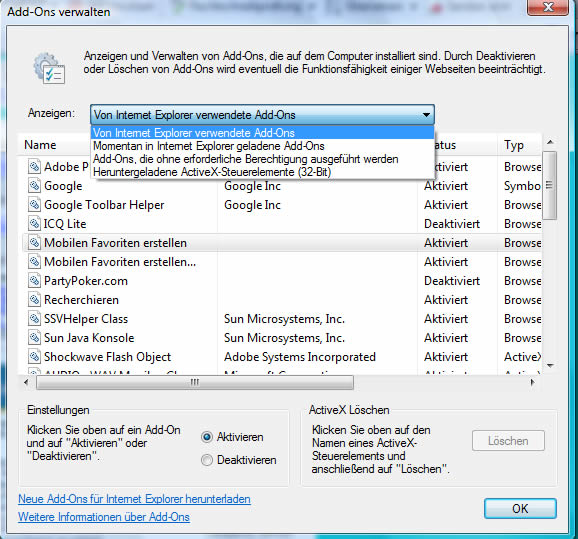Image resolution: width=578 pixels, height=539 pixels.
Task: Click 'Deaktiviert' status of ICQ Lite
Action: tap(452, 224)
